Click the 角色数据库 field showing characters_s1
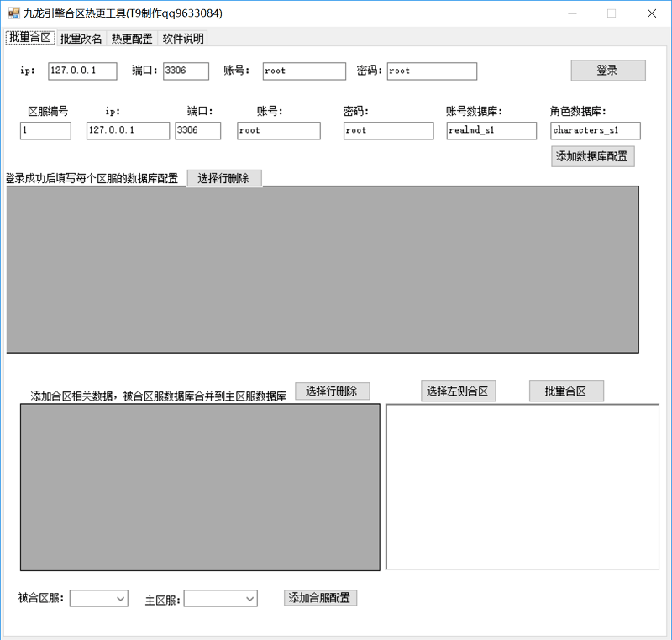 pyautogui.click(x=595, y=130)
